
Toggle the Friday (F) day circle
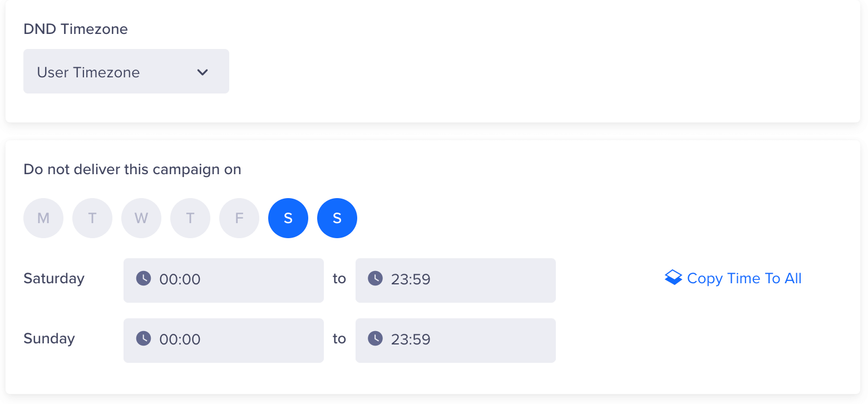pyautogui.click(x=239, y=218)
